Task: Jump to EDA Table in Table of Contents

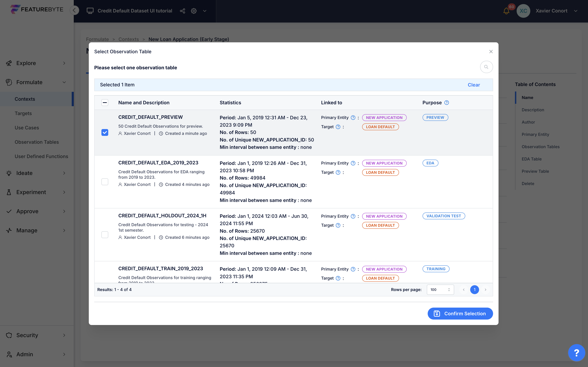Action: tap(531, 159)
